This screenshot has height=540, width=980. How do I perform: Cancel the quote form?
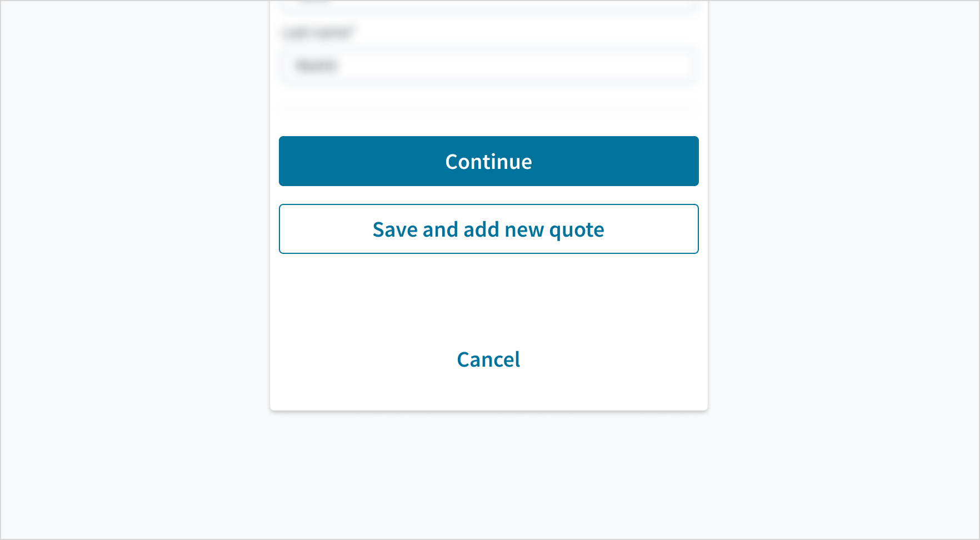tap(488, 359)
